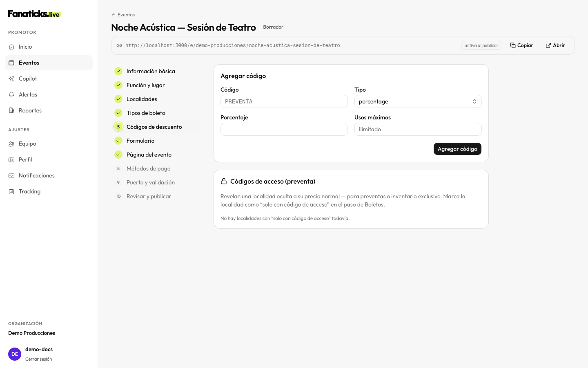Focus the Código input with PREVENTA placeholder
Viewport: 588px width, 368px height.
click(x=284, y=101)
